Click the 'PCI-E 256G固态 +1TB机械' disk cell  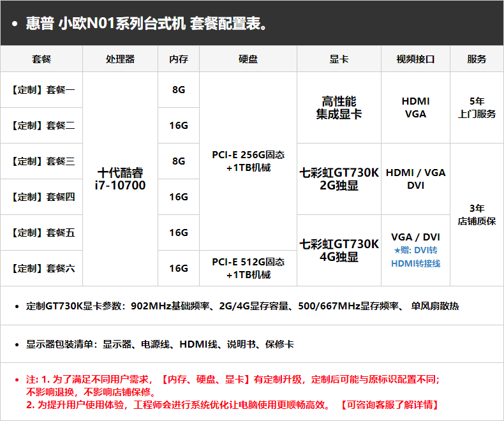click(248, 161)
